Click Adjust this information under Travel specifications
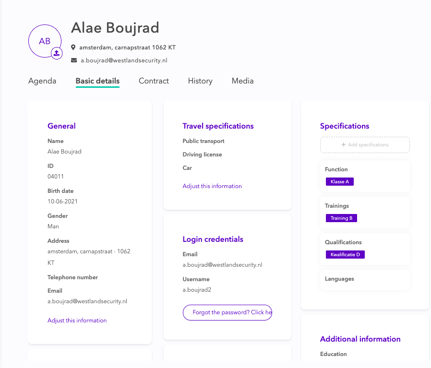 coord(212,186)
